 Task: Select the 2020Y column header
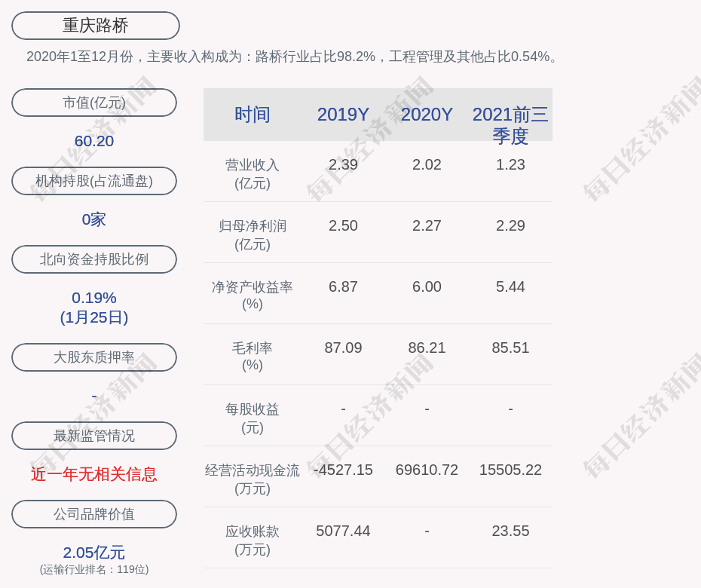(427, 115)
